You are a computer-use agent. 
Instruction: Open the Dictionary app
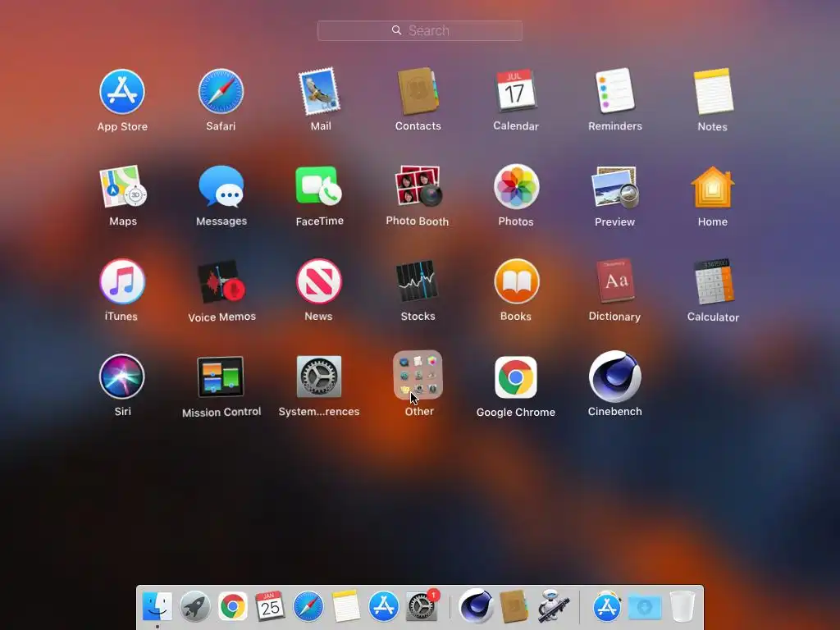point(615,281)
